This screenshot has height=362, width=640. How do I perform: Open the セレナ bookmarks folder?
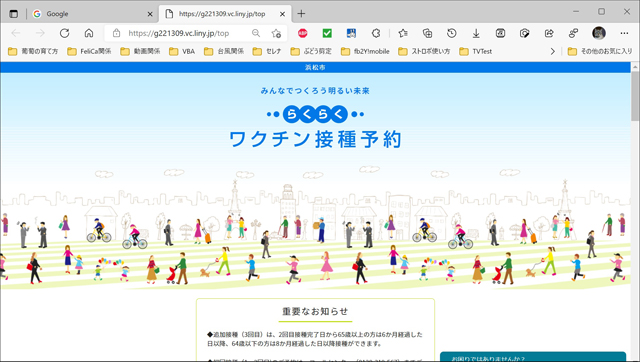point(267,51)
